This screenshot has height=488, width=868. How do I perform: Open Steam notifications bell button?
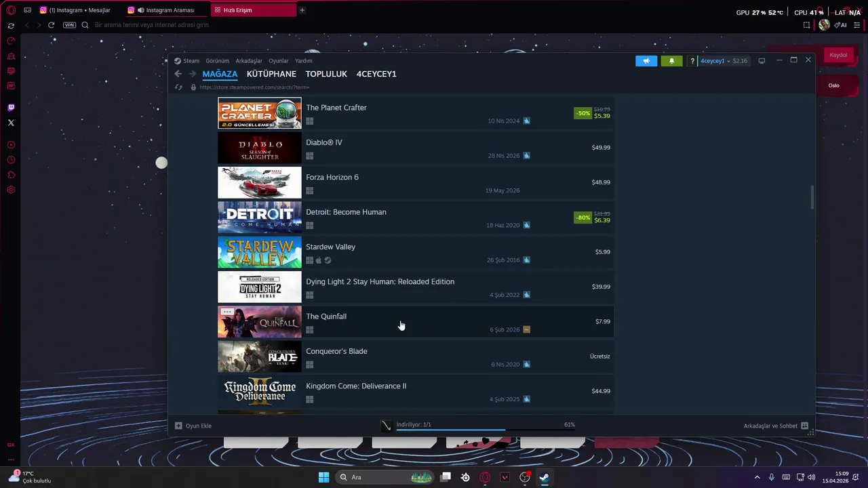(x=671, y=61)
